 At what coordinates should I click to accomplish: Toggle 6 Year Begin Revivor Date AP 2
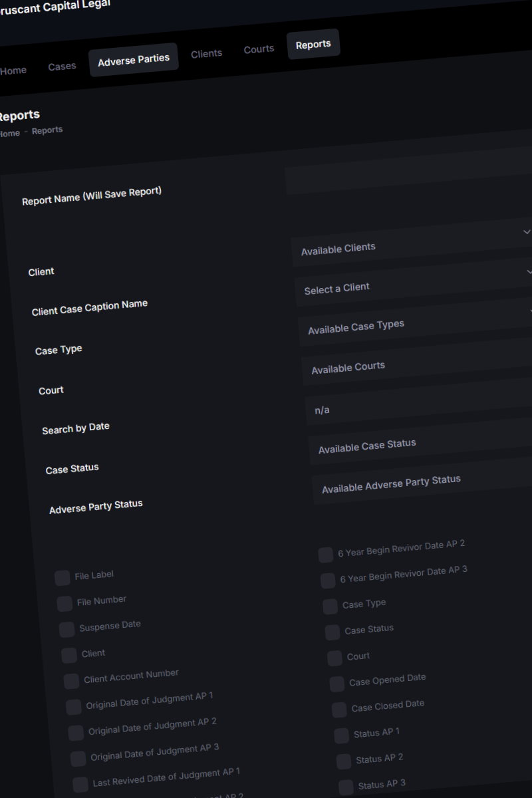(326, 555)
